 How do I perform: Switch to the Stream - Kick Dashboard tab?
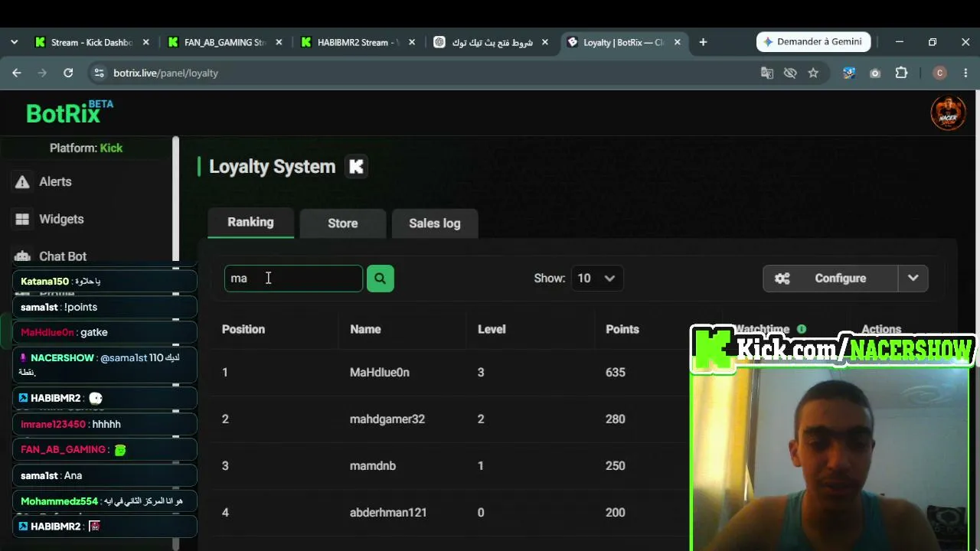92,42
